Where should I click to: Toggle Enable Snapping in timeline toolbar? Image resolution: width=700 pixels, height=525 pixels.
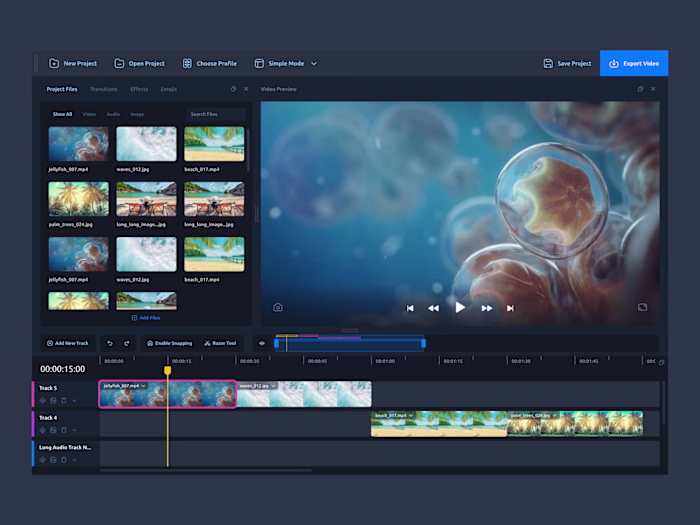click(169, 343)
